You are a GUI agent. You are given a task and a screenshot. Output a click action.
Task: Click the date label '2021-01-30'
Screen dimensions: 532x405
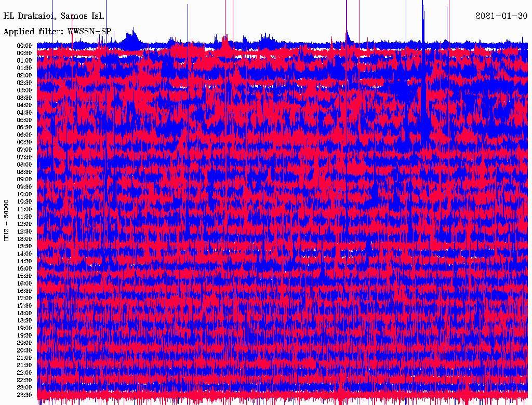[501, 16]
